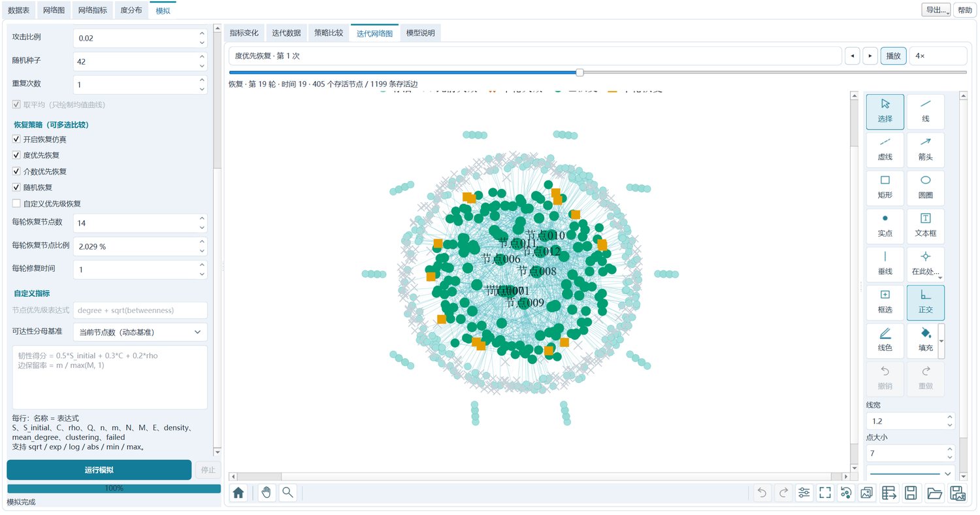980x515 pixels.
Task: Activate the magnifier zoom tool
Action: 287,493
